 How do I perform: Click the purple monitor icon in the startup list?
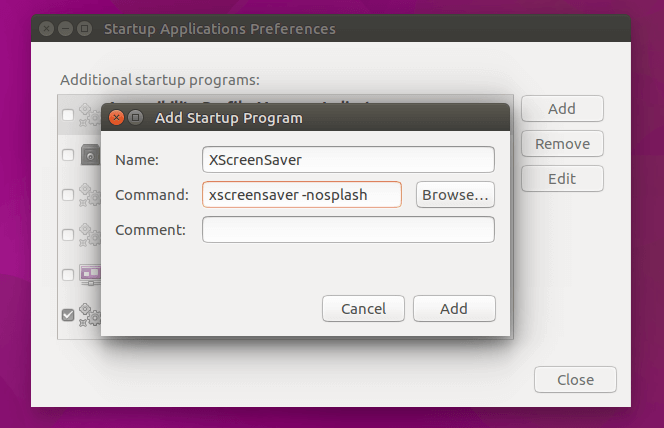point(89,275)
